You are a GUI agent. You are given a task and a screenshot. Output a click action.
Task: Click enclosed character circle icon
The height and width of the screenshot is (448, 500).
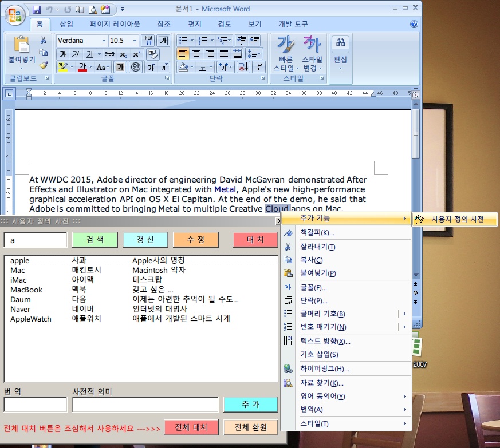[x=136, y=67]
